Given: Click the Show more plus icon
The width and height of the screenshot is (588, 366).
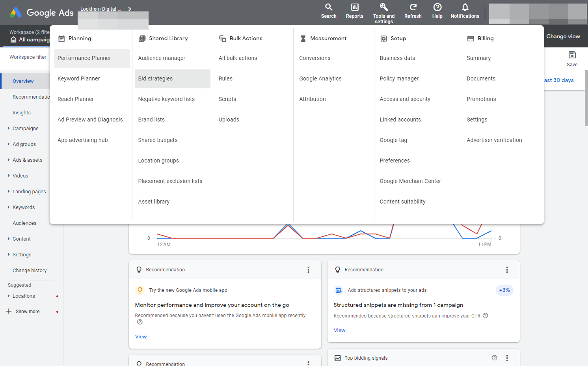Looking at the screenshot, I should click(x=9, y=311).
